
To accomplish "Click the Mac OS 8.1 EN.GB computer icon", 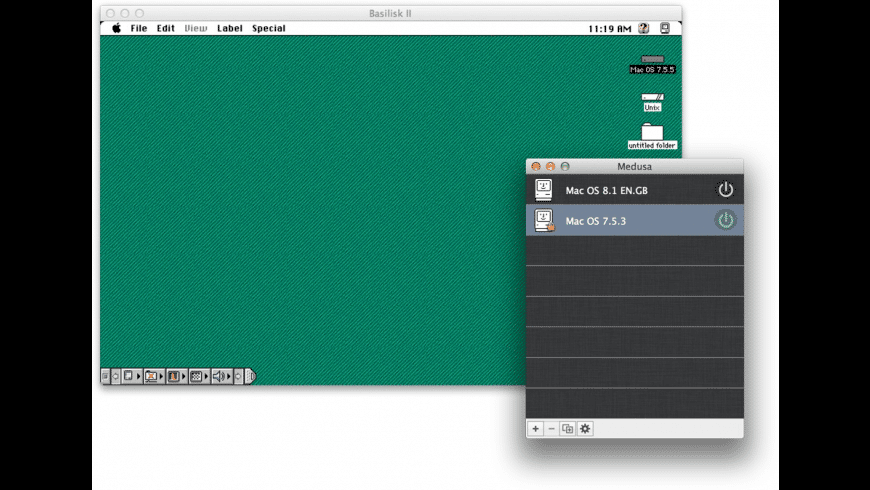I will (543, 190).
